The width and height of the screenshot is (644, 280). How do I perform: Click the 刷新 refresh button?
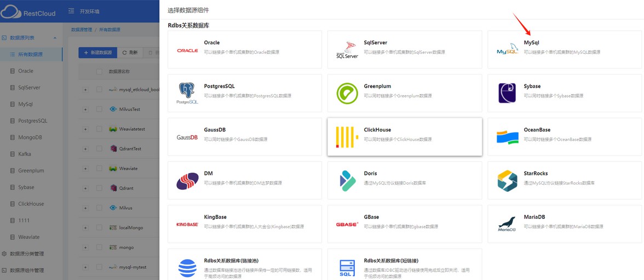(130, 53)
